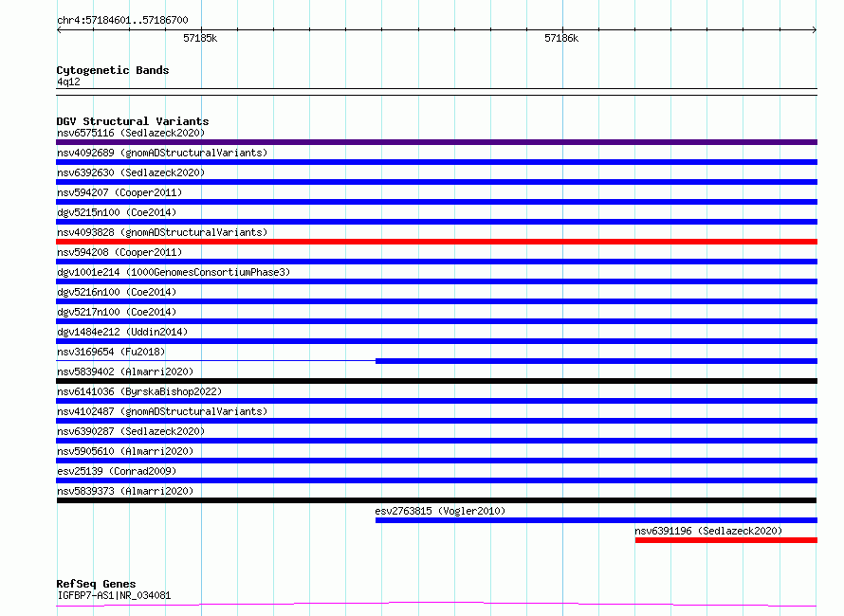Select the dgv1484e212 (Uddin2014) label

click(122, 332)
